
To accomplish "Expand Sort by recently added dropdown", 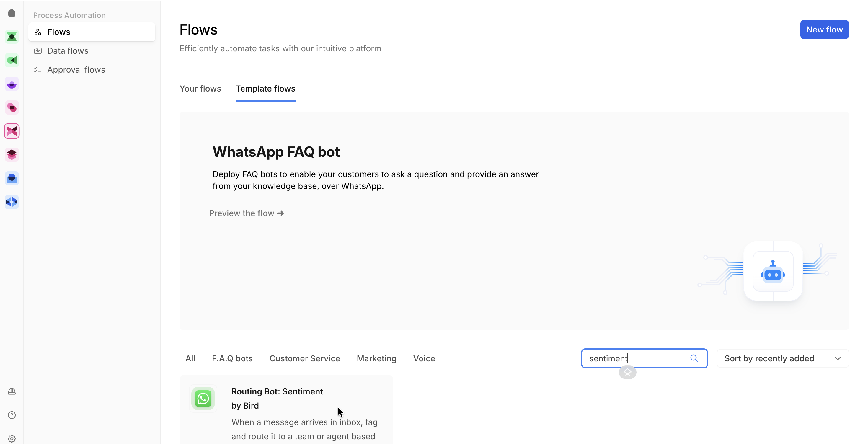I will (782, 358).
